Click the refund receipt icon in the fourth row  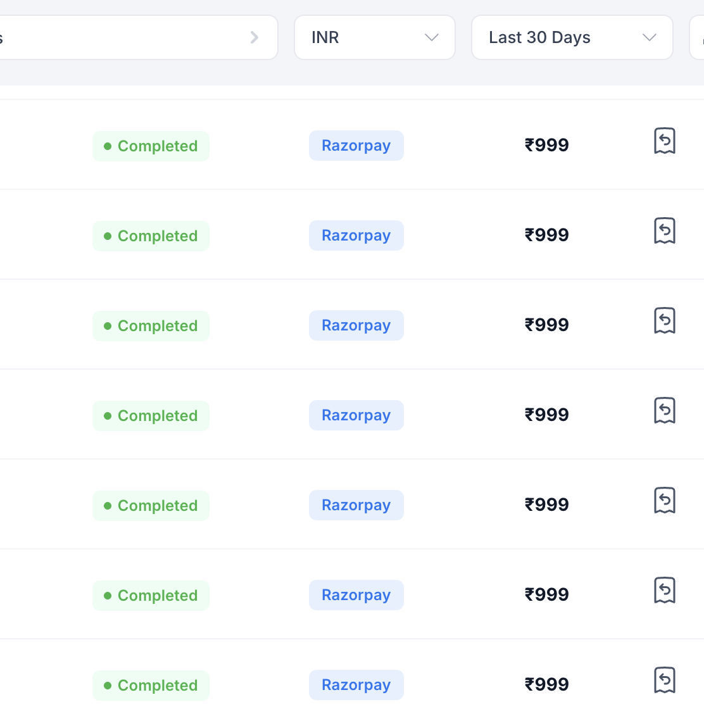point(665,410)
